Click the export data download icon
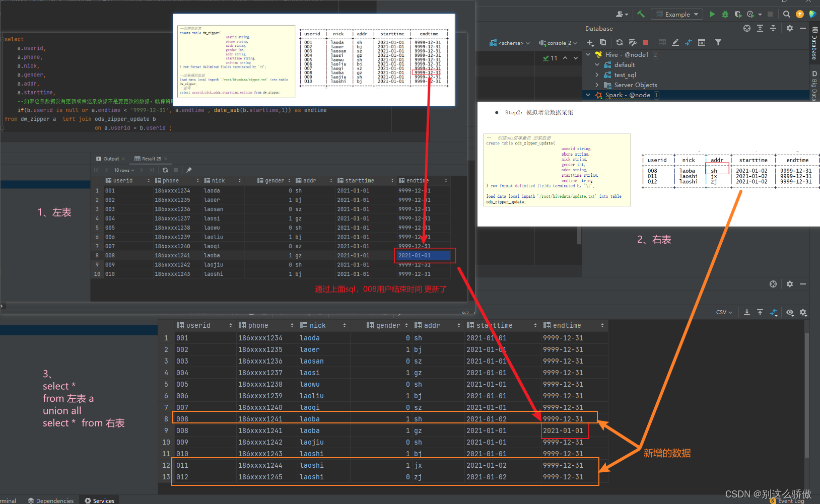This screenshot has width=820, height=504. pyautogui.click(x=747, y=312)
